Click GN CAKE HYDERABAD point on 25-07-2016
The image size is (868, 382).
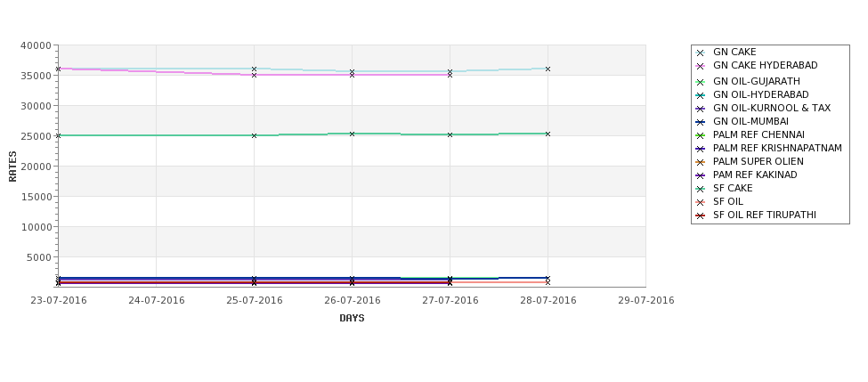tap(254, 75)
